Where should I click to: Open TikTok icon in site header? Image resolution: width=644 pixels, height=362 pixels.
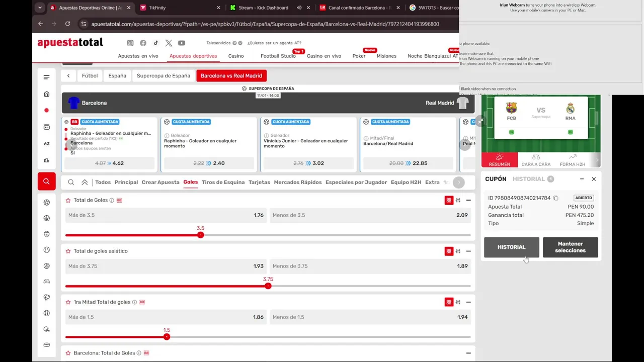(x=156, y=43)
